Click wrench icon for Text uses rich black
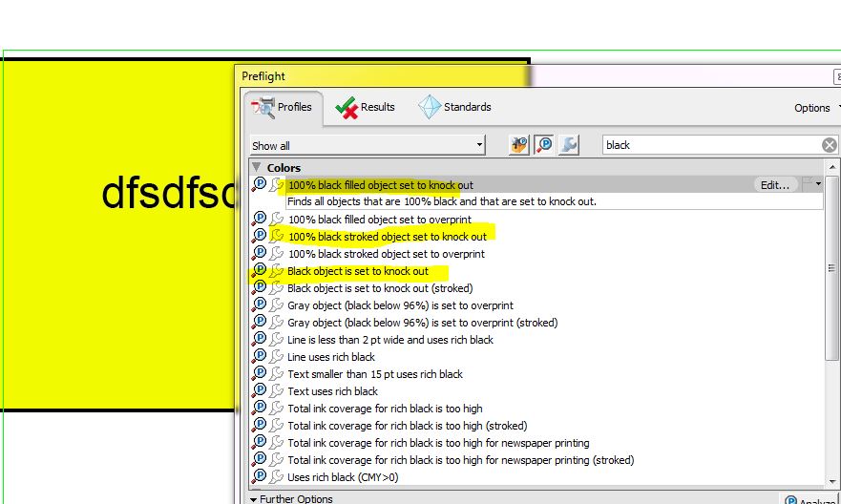Viewport: 841px width, 504px height. 276,390
